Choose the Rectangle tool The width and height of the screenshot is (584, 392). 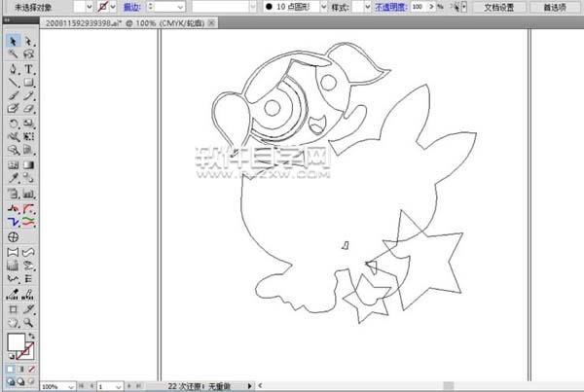(x=28, y=83)
